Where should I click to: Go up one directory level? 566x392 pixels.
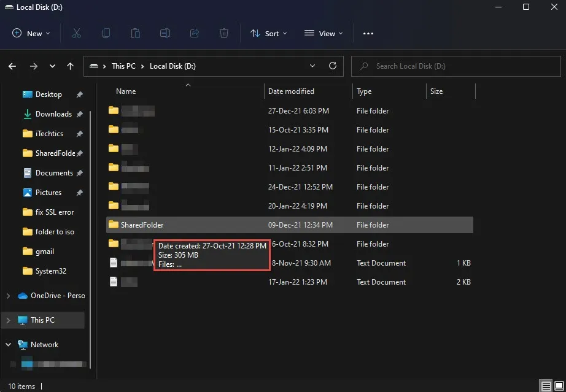tap(71, 66)
